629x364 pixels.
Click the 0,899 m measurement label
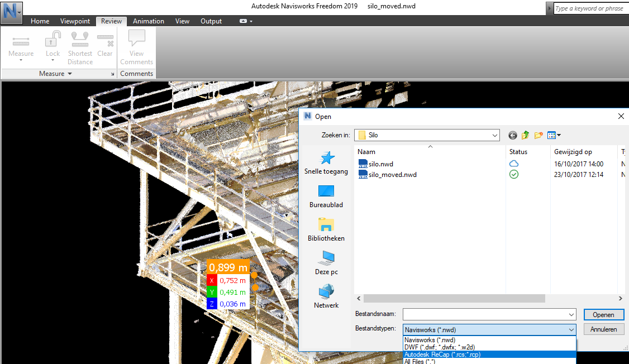pyautogui.click(x=228, y=267)
